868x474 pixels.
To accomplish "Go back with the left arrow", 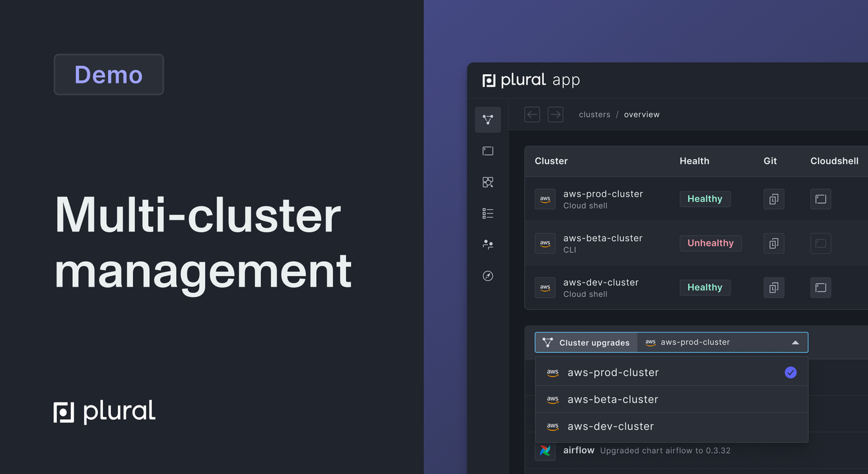I will click(x=532, y=114).
